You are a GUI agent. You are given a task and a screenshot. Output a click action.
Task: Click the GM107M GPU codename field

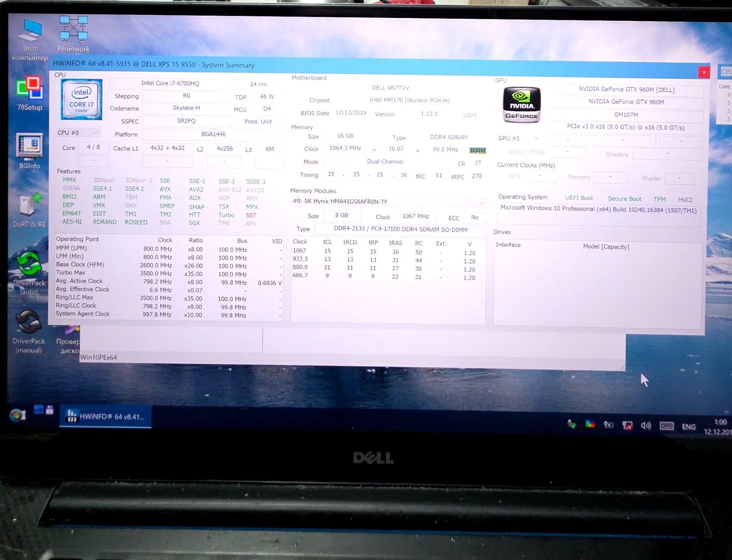click(x=626, y=115)
